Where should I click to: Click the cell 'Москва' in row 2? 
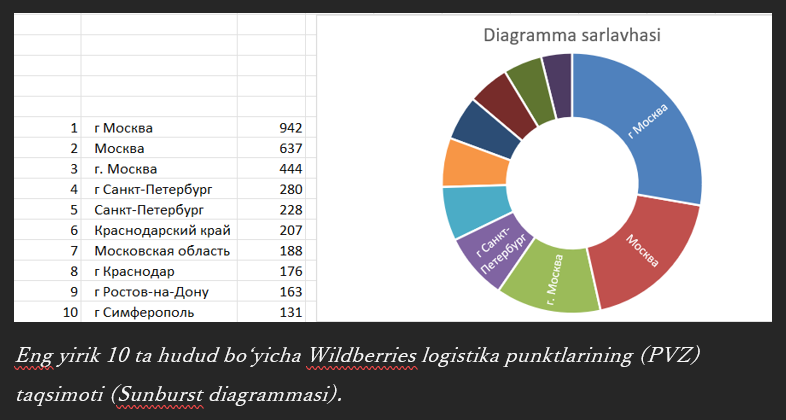point(159,148)
